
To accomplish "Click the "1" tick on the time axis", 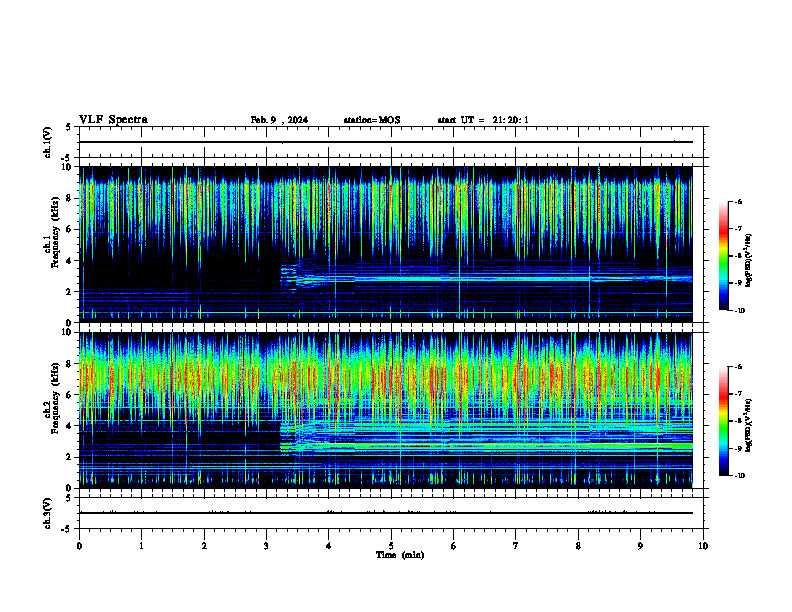I will [x=141, y=546].
